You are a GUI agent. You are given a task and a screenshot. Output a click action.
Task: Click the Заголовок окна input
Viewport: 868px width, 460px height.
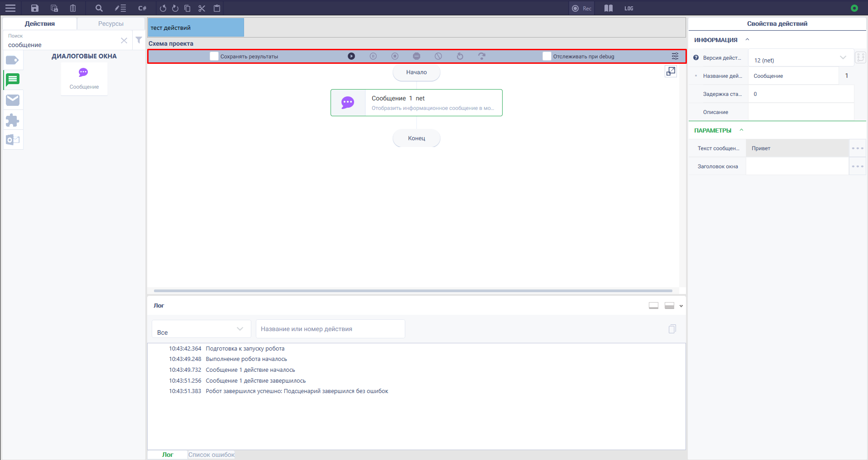pos(797,166)
